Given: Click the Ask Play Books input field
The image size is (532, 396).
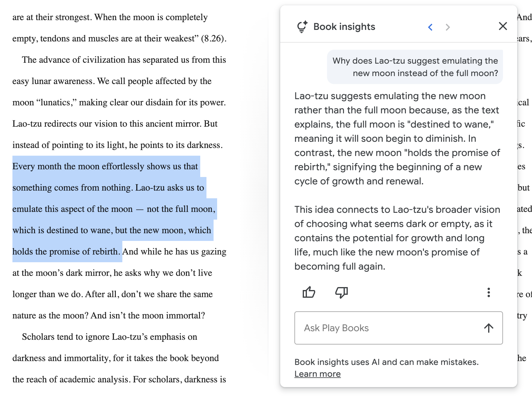Looking at the screenshot, I should 398,328.
